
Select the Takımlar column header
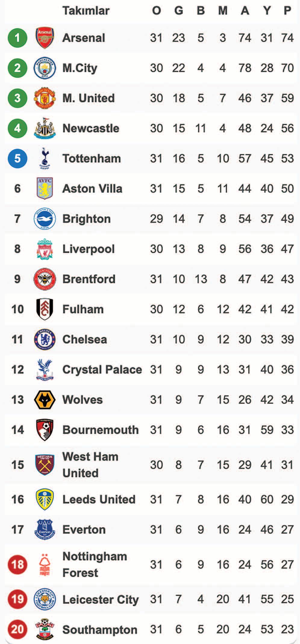click(x=86, y=11)
